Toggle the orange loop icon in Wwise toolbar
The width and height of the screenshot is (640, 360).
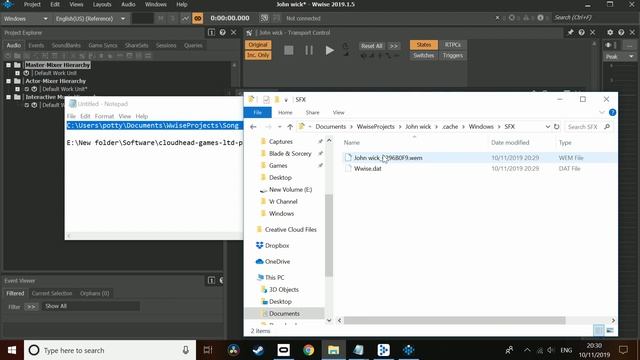pyautogui.click(x=198, y=18)
